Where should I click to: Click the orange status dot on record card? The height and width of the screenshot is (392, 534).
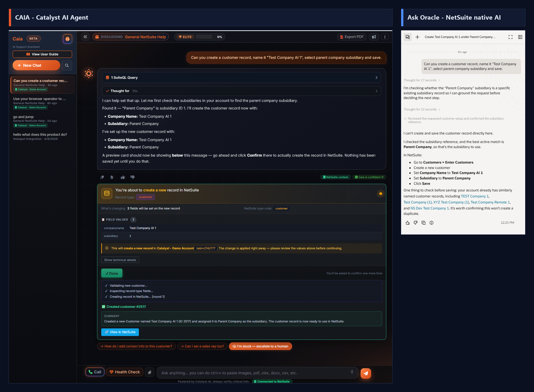381,194
